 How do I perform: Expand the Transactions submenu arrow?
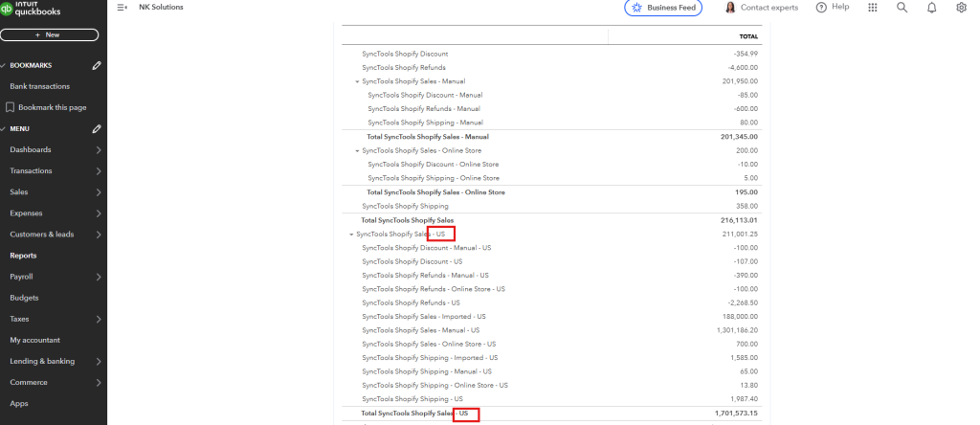[99, 171]
